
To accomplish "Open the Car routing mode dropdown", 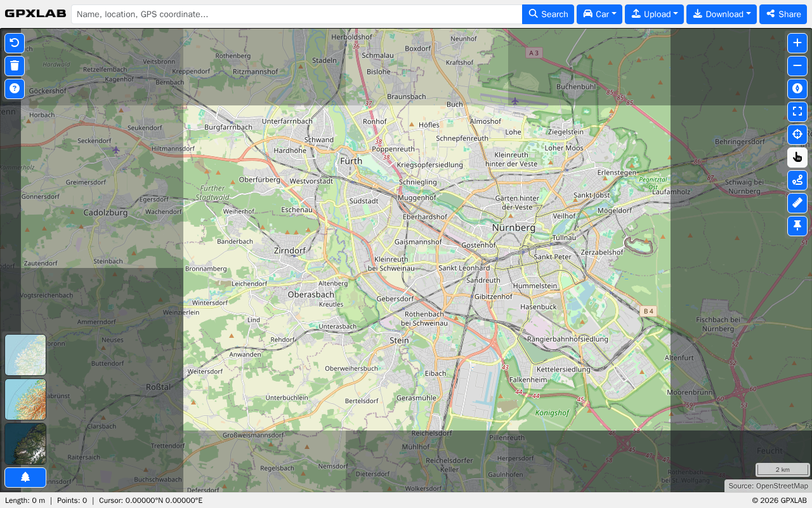I will tap(599, 14).
